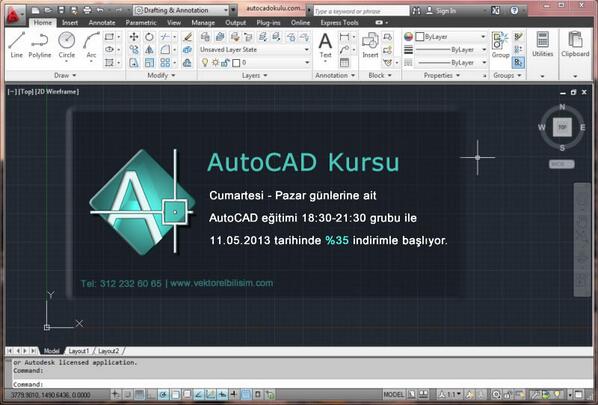The height and width of the screenshot is (405, 598).
Task: Toggle Lineweight display in status bar
Action: tap(234, 394)
